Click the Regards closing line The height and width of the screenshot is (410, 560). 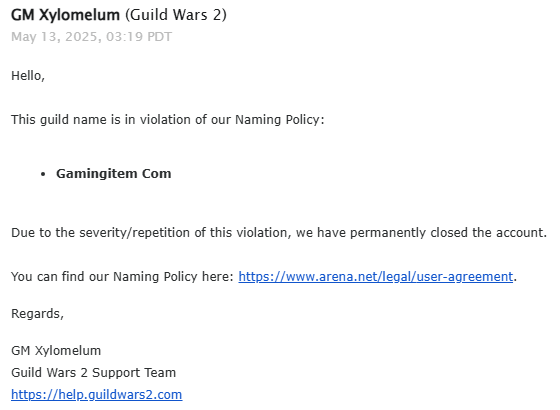click(x=38, y=314)
